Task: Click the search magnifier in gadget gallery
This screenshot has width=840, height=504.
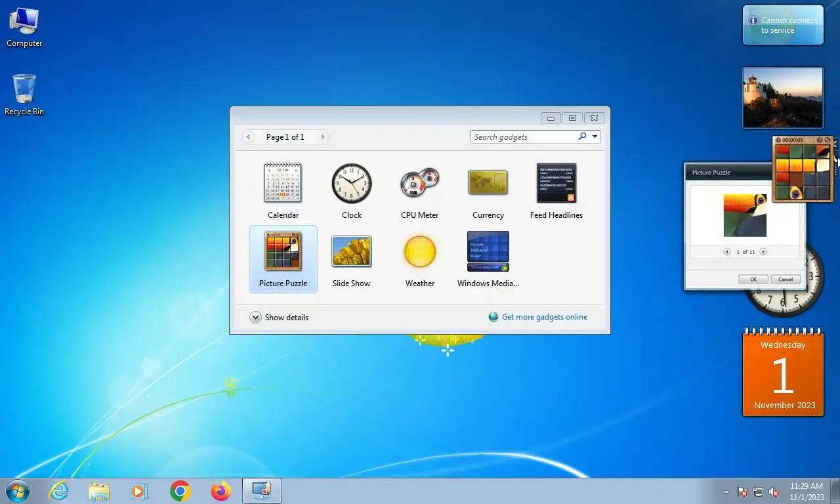Action: point(582,136)
